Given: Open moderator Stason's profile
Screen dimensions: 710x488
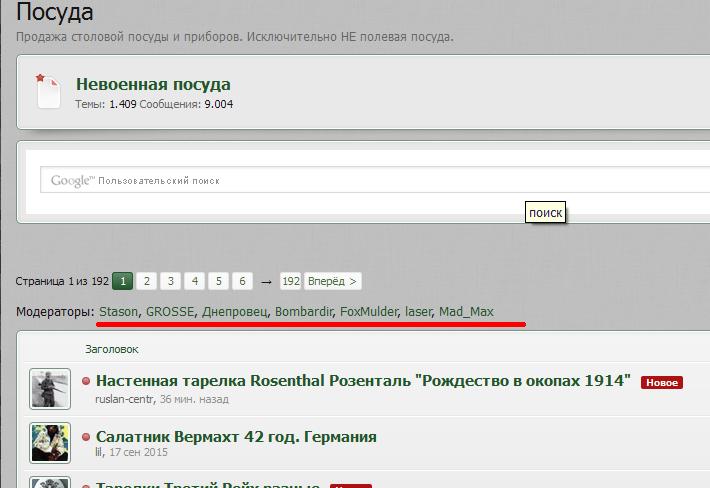Looking at the screenshot, I should point(119,312).
